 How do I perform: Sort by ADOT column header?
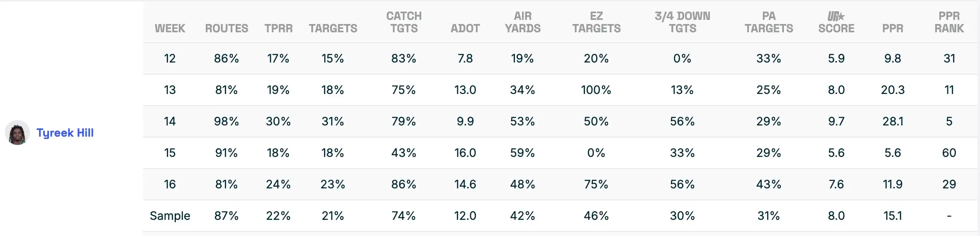pos(465,28)
